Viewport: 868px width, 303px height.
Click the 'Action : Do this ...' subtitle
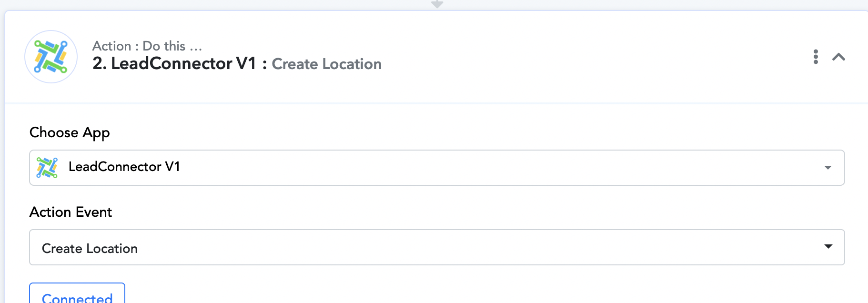(147, 46)
